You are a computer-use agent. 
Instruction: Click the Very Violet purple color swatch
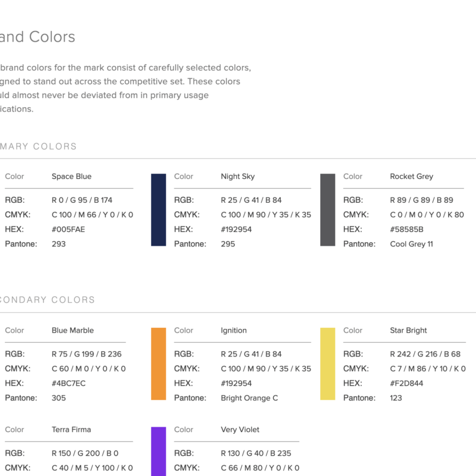pyautogui.click(x=158, y=452)
